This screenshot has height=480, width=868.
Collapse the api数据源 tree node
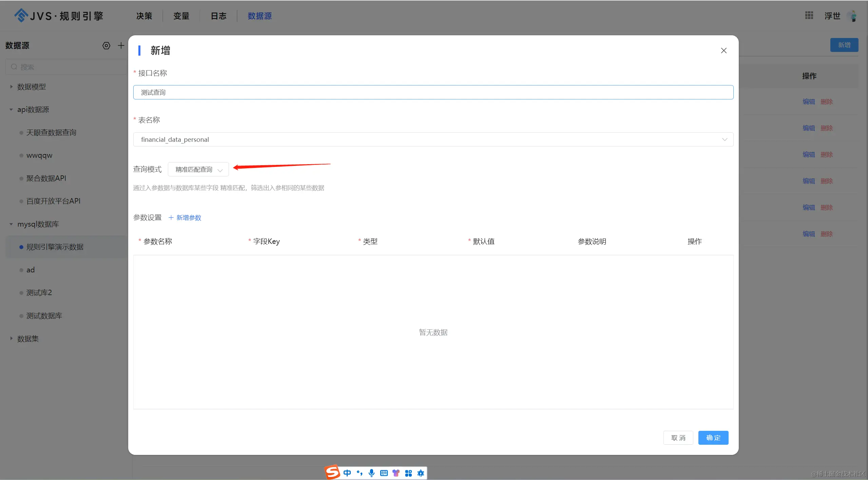pyautogui.click(x=11, y=109)
